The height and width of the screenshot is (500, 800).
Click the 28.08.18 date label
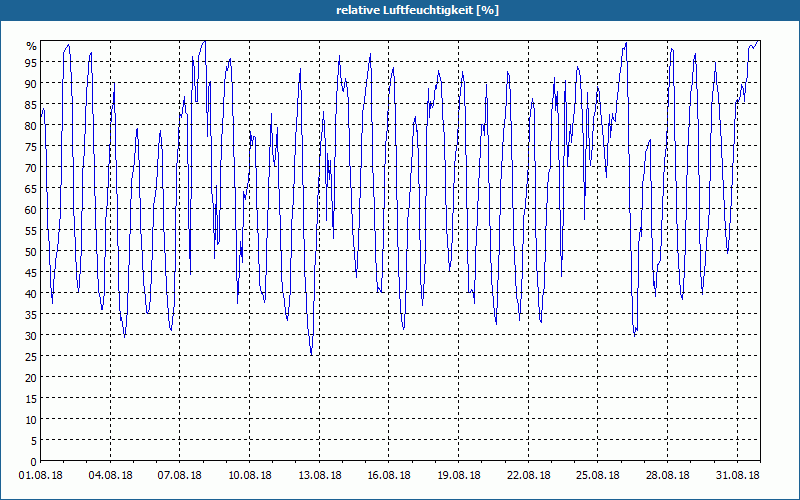click(667, 475)
